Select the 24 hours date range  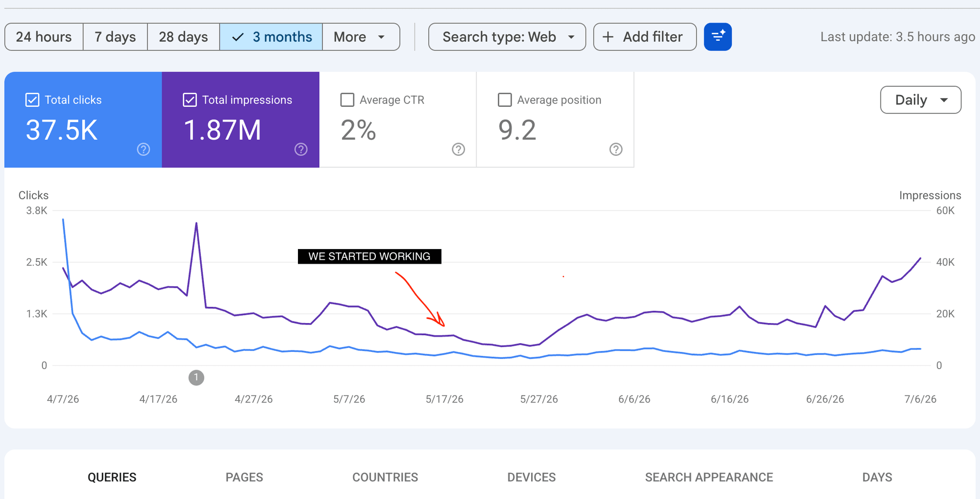pyautogui.click(x=44, y=37)
